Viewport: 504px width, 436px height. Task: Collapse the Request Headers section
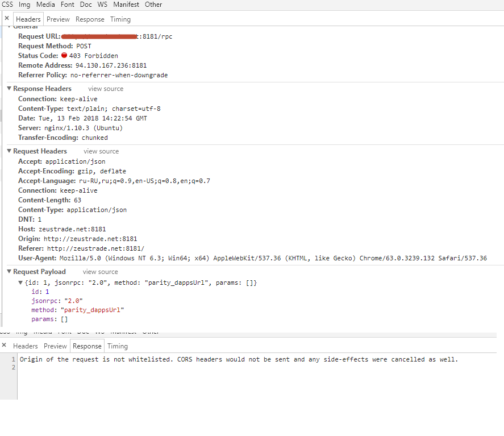point(9,151)
